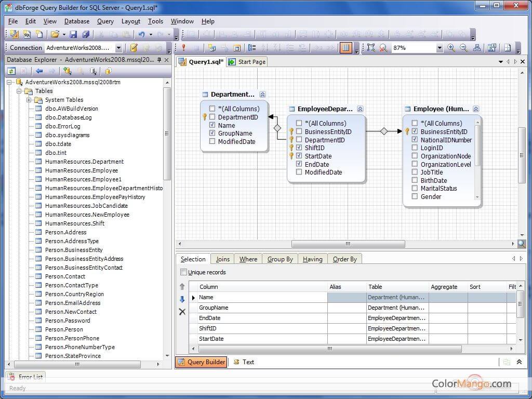The image size is (532, 399).
Task: Select HumanResources.Shift in the tree
Action: 75,223
